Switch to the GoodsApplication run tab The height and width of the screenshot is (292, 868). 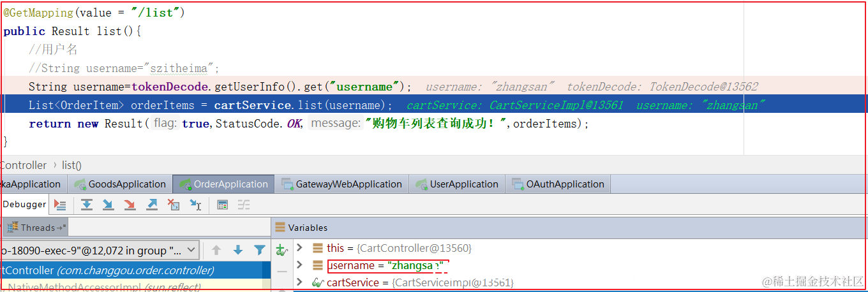tap(120, 184)
